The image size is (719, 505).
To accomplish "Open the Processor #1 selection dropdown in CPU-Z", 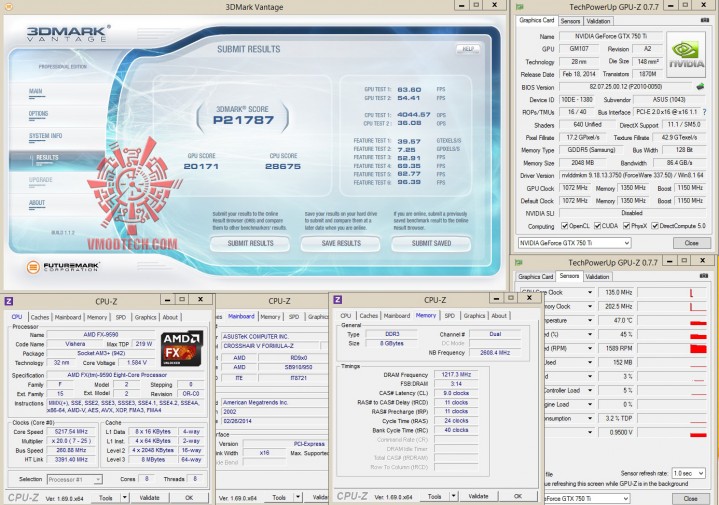I will tap(75, 479).
